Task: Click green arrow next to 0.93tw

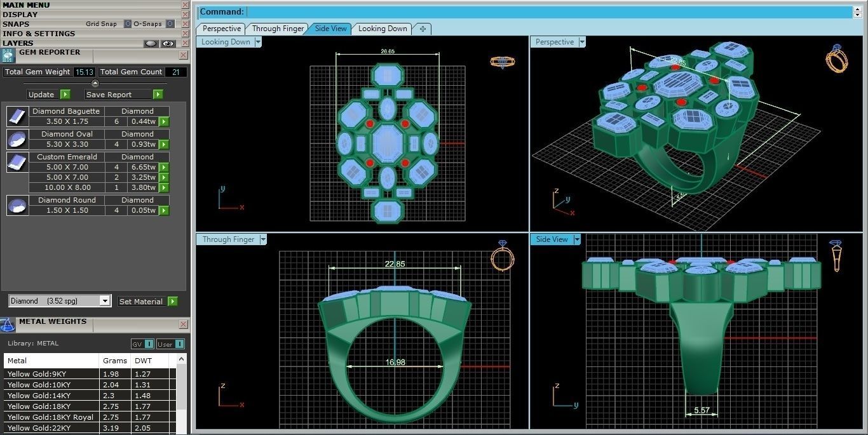Action: (x=164, y=144)
